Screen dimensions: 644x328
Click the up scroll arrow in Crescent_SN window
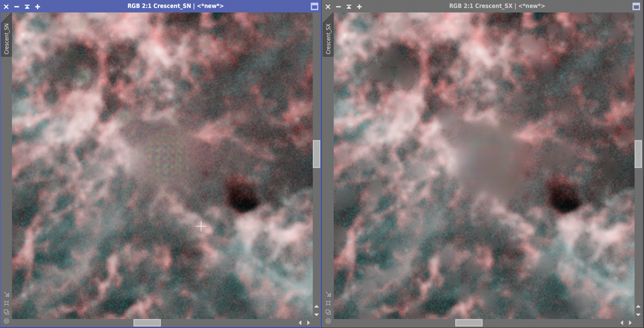[316, 307]
